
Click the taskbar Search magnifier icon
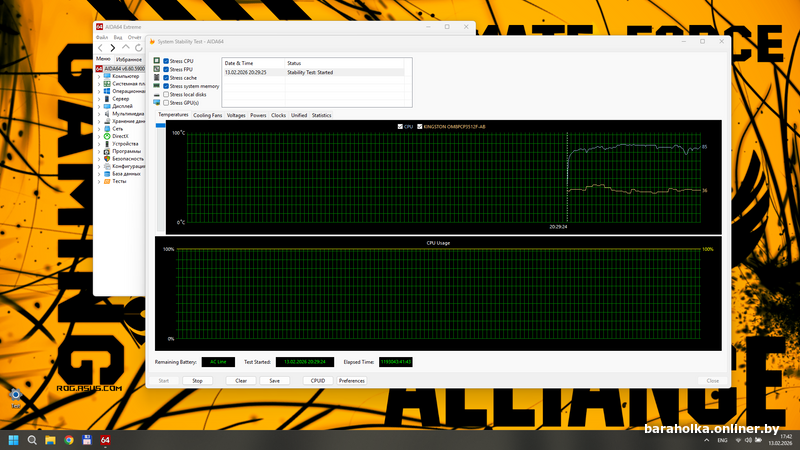pos(32,440)
